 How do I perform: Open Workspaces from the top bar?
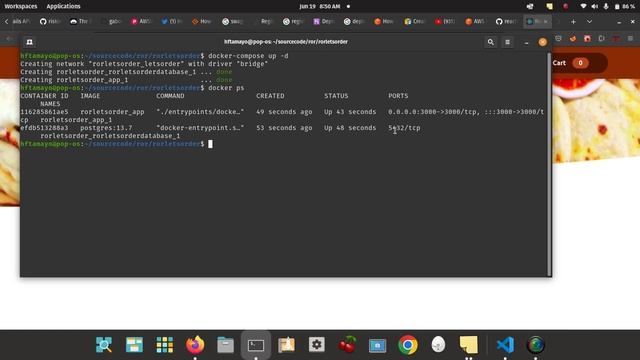pos(21,6)
